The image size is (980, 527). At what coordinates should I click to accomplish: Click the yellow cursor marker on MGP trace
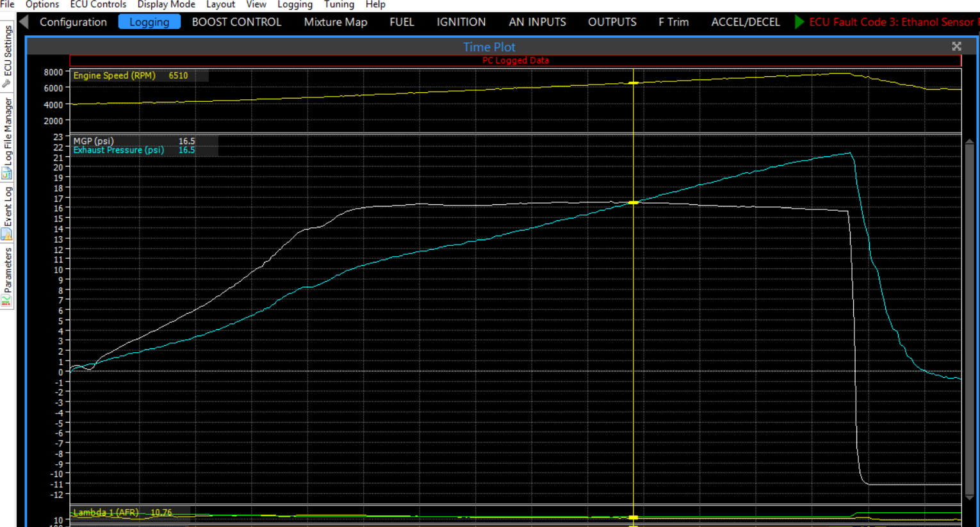633,202
